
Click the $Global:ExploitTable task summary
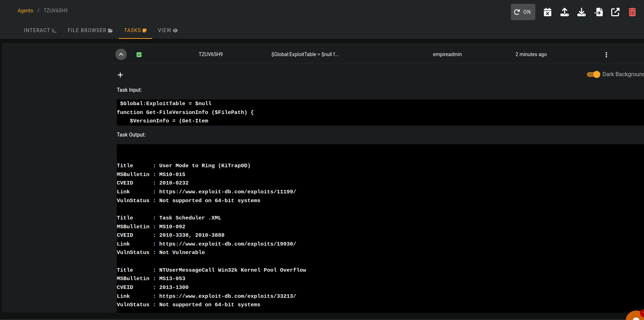coord(305,54)
